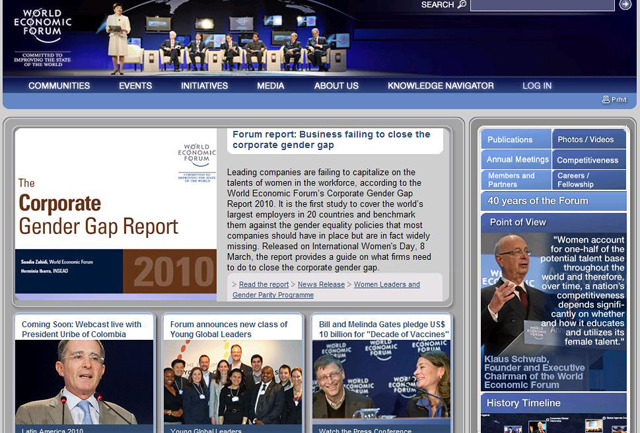This screenshot has width=640, height=433.
Task: Click the Young Global Leaders group photo
Action: (233, 382)
